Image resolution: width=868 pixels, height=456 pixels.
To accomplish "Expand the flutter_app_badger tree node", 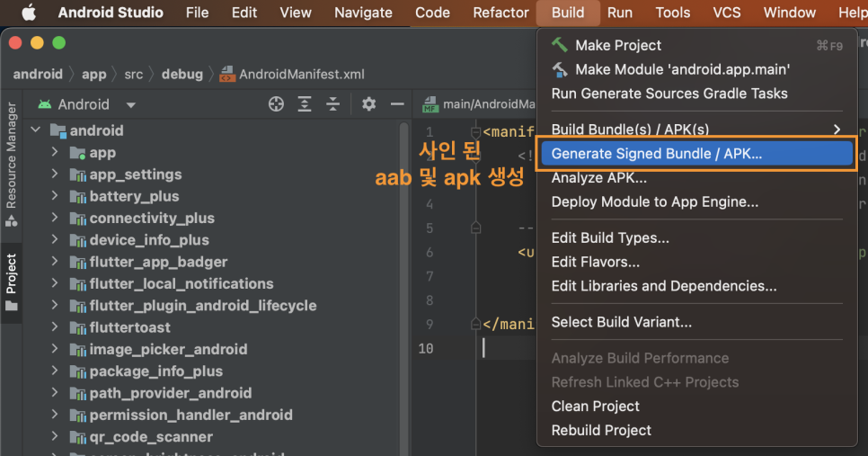I will [54, 262].
